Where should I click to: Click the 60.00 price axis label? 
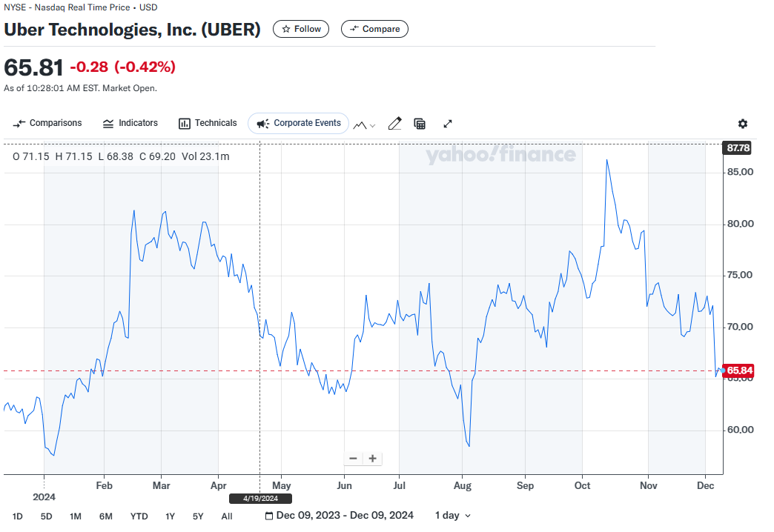tap(741, 430)
